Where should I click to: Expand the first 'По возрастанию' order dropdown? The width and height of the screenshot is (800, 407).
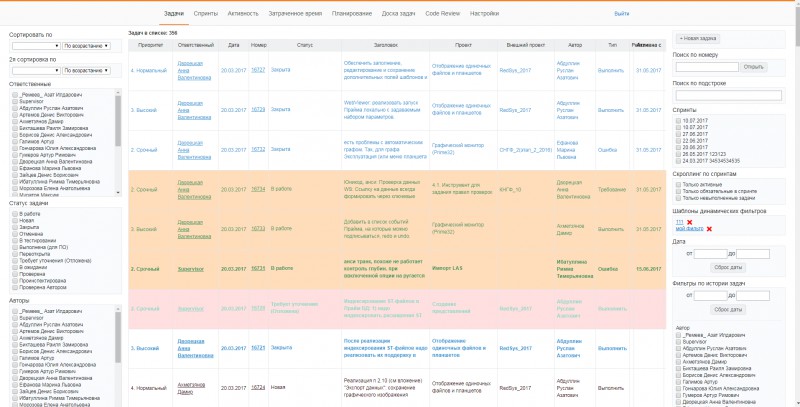click(x=85, y=45)
